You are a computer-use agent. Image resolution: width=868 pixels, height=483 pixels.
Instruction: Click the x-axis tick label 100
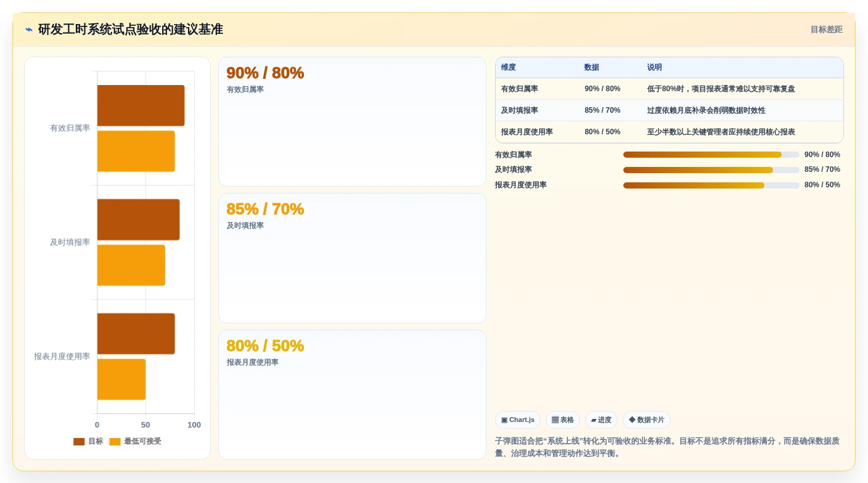click(x=194, y=425)
